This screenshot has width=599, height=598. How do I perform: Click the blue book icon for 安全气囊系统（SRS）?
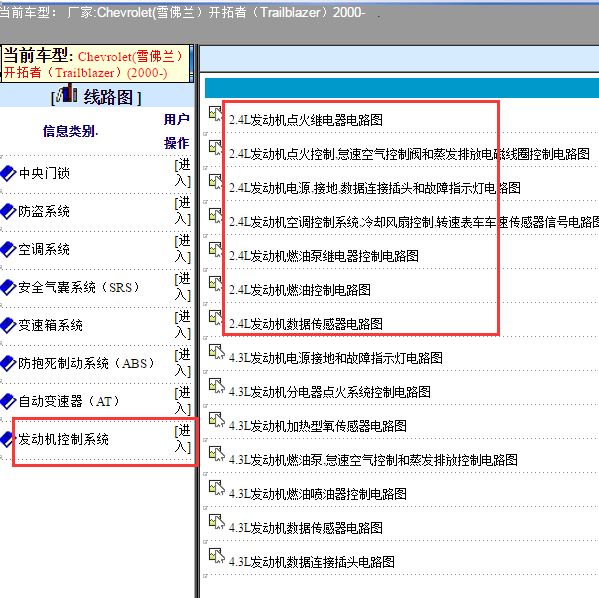pos(8,287)
